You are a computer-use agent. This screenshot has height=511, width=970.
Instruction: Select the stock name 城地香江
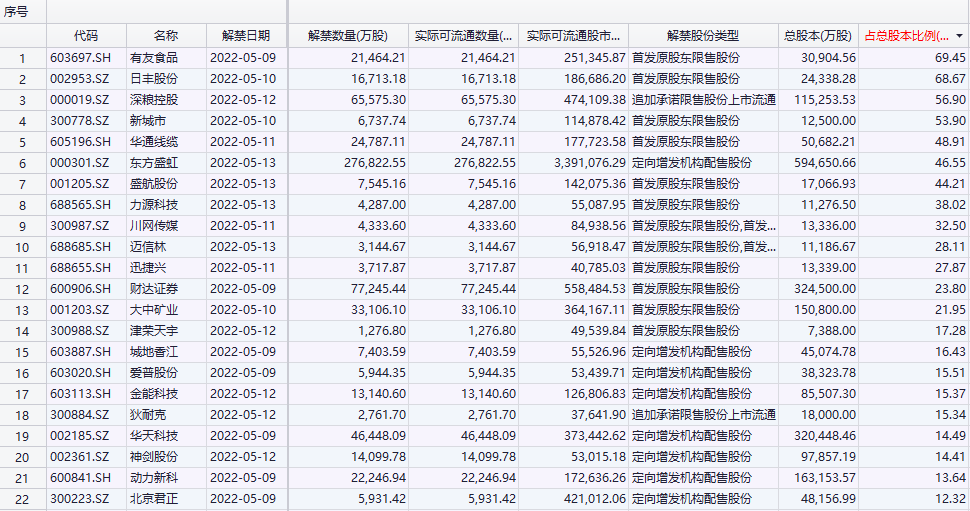click(154, 352)
